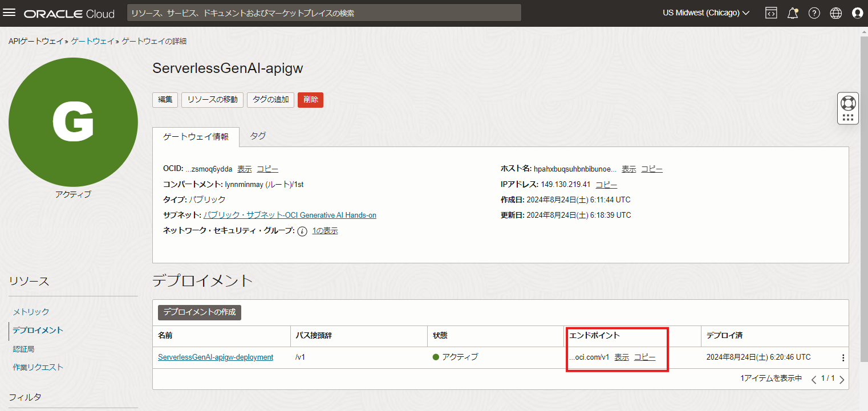Click the APIゲートウェイ breadcrumb
This screenshot has width=868, height=411.
[x=36, y=41]
